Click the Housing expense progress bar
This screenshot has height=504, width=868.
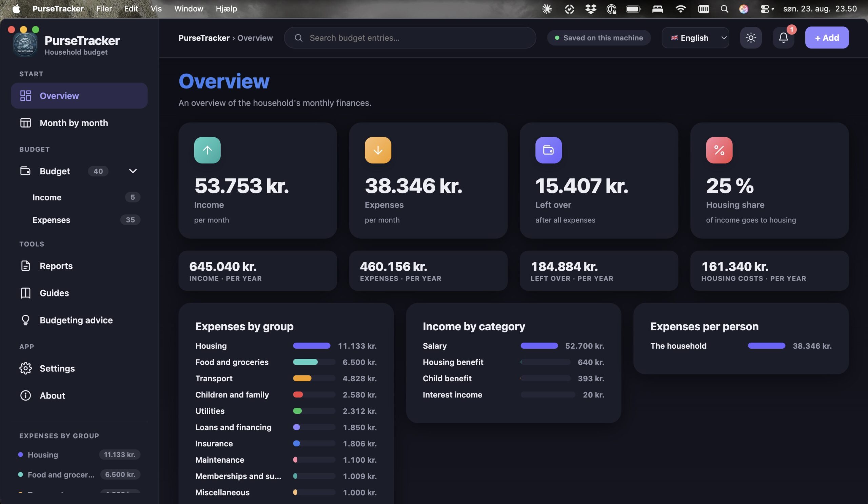point(311,346)
